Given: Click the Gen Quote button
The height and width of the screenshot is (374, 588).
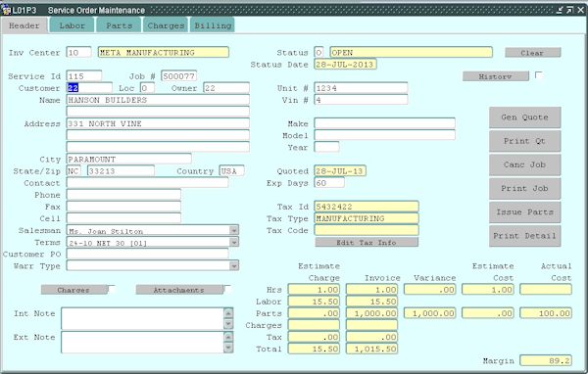Looking at the screenshot, I should [524, 117].
